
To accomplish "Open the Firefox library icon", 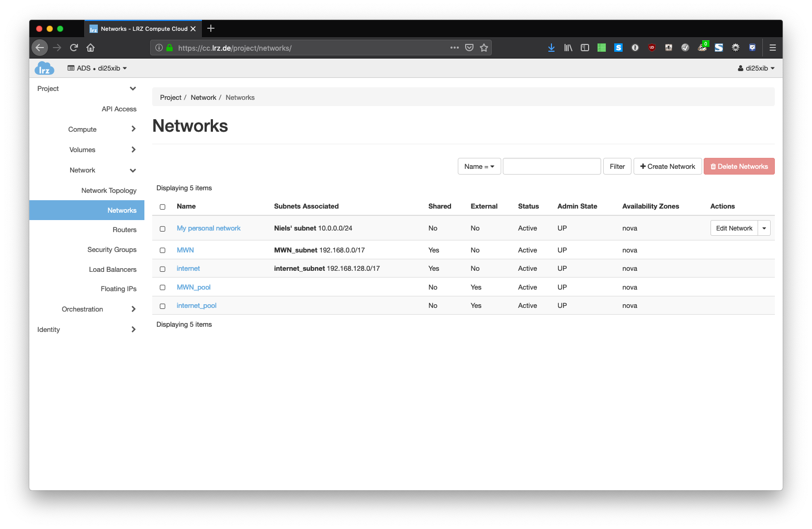I will click(568, 48).
